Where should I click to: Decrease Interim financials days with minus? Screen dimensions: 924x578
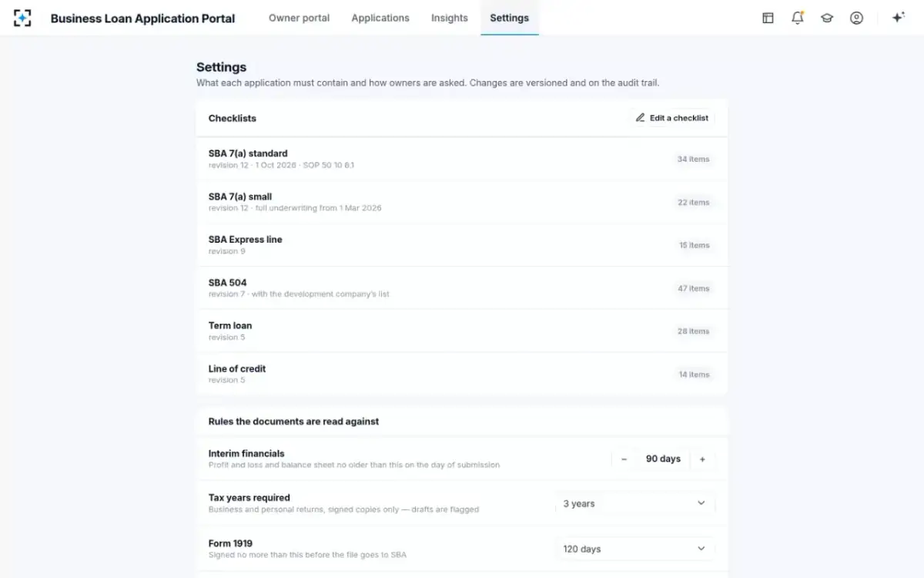(624, 459)
